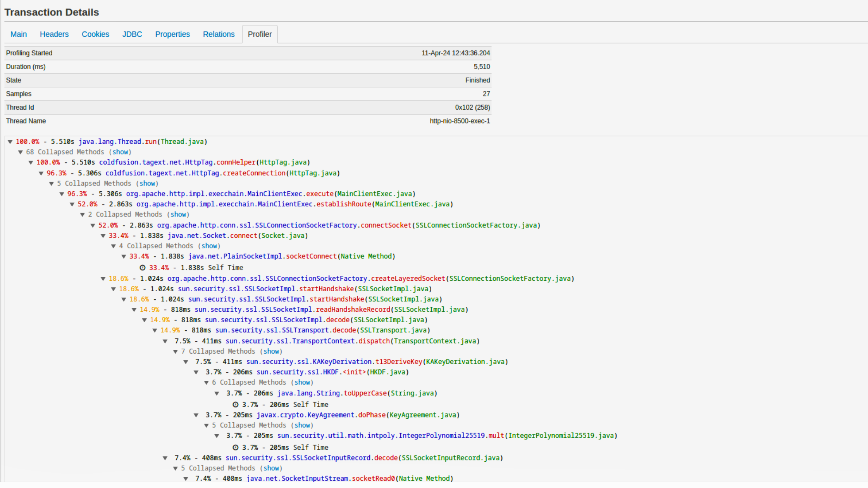Screen dimensions: 868x488
Task: Collapse the MainClientExec.establishRoute node
Action: [72, 204]
